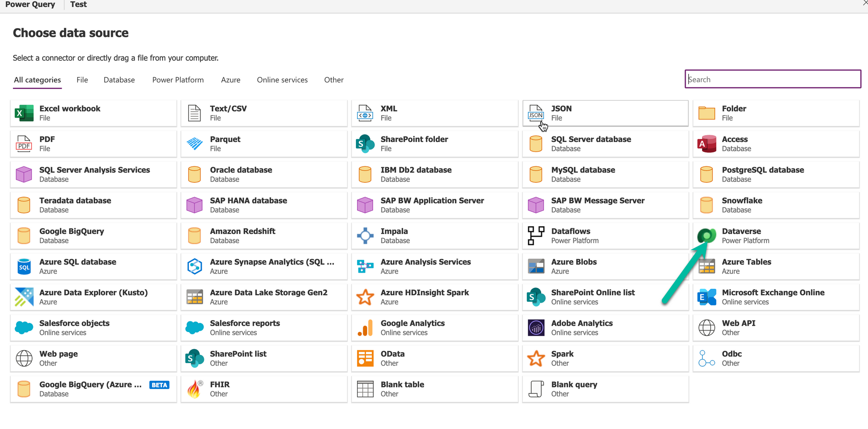Click the Adobe Analytics icon

tap(536, 328)
